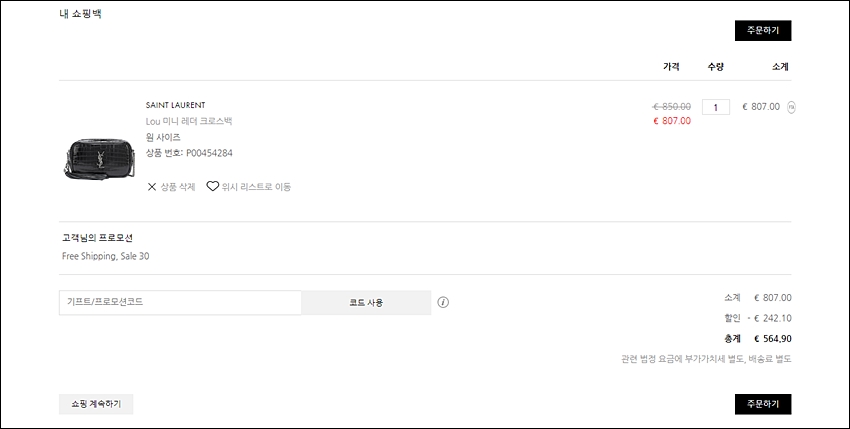Screen dimensions: 850x429
Task: Click the 쇼핑 계속하기 button
Action: pyautogui.click(x=96, y=404)
